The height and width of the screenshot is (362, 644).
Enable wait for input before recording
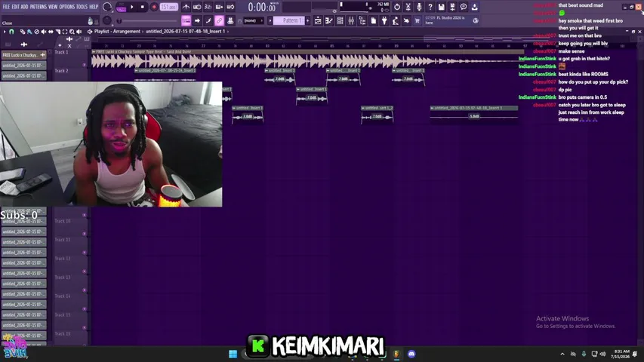(x=197, y=7)
